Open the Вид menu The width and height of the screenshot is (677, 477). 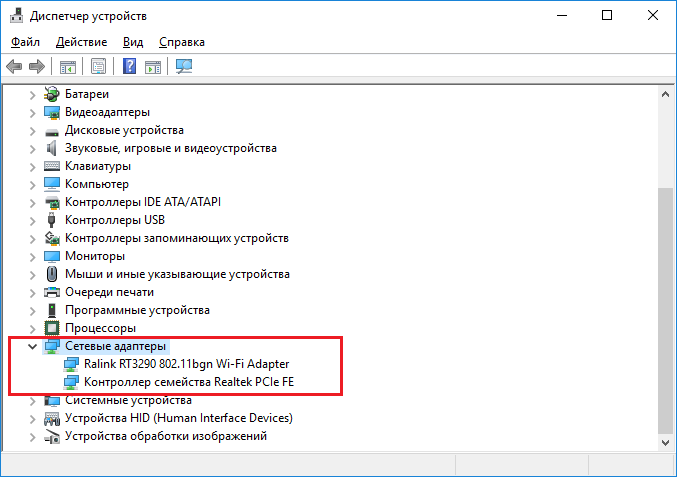(x=133, y=42)
